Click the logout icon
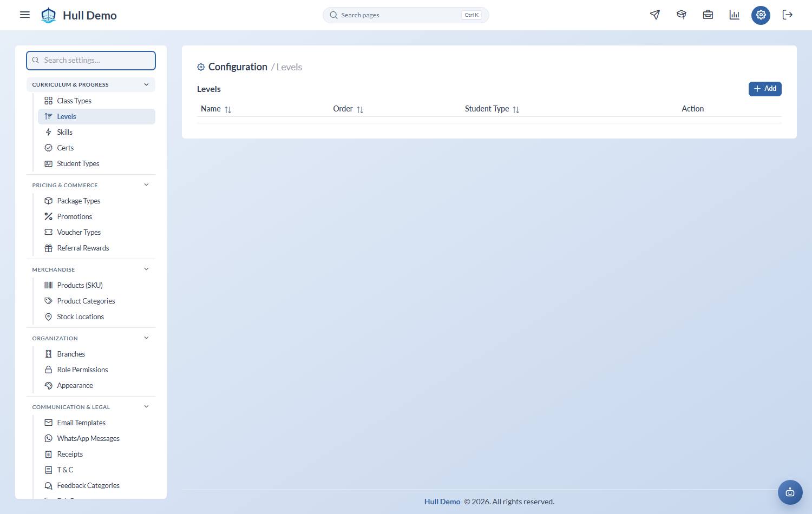This screenshot has height=514, width=812. click(x=788, y=15)
